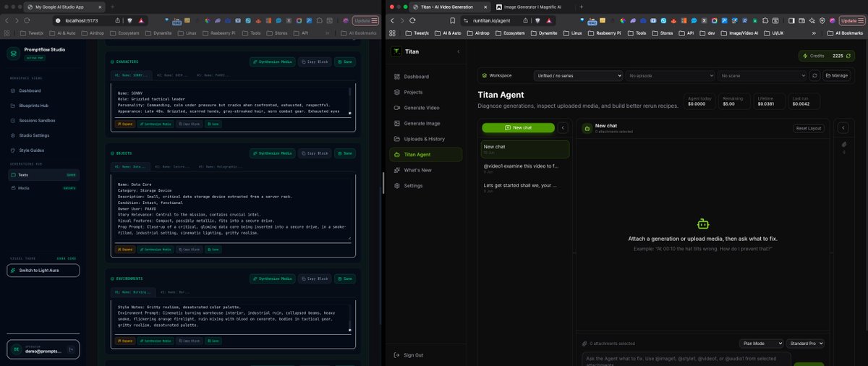Click the logout icon beside demo@prompts email
This screenshot has width=868, height=366.
point(71,349)
